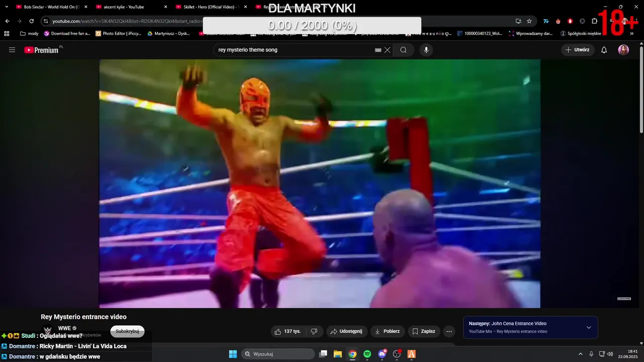Click the Utwórz create button
The width and height of the screenshot is (644, 362).
click(x=578, y=50)
